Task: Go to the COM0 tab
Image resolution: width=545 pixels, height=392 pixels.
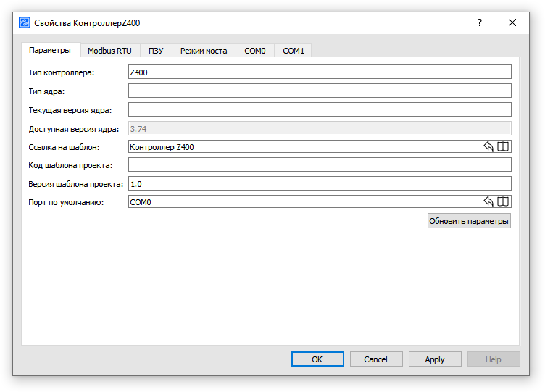Action: coord(255,51)
